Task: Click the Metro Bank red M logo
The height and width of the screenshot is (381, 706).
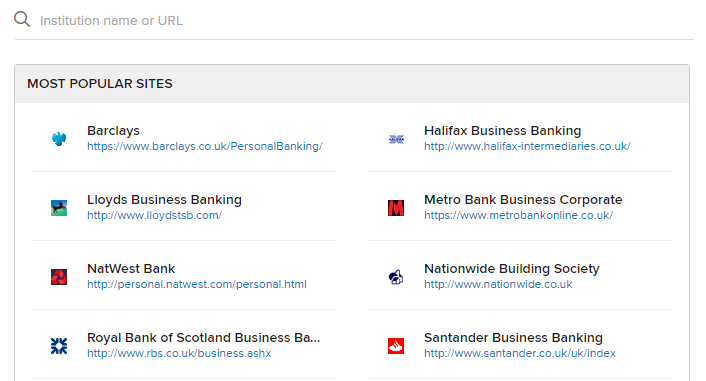Action: [396, 208]
